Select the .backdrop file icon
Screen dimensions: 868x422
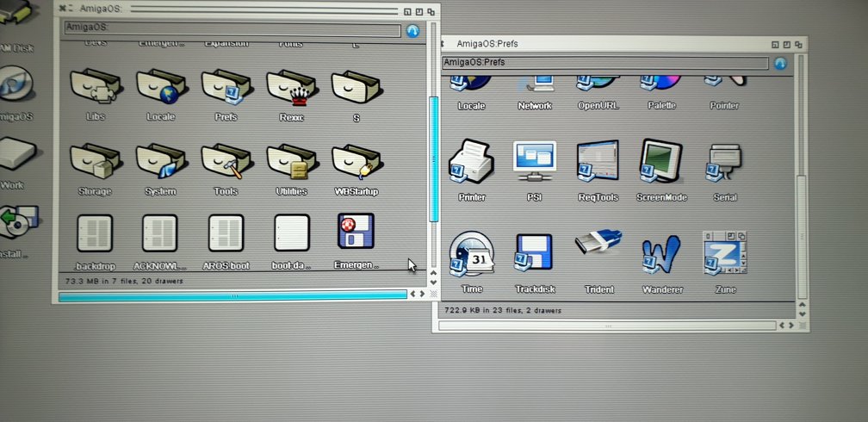[x=95, y=233]
